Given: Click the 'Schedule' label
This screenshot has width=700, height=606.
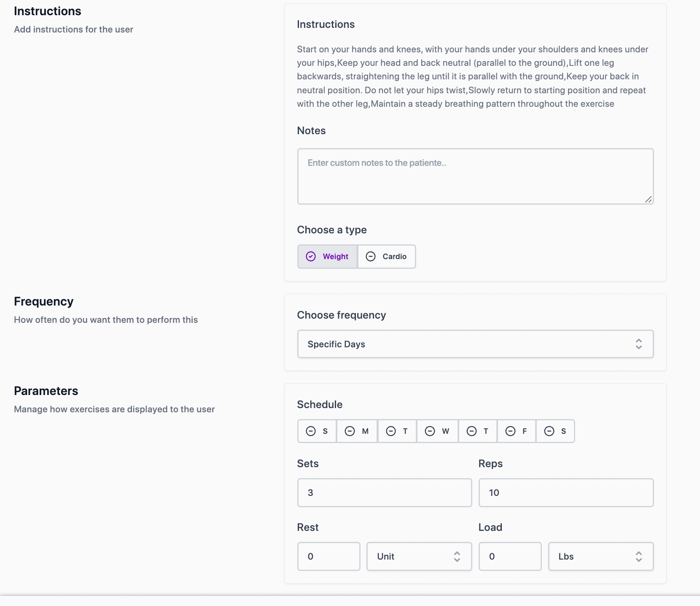Looking at the screenshot, I should [320, 405].
